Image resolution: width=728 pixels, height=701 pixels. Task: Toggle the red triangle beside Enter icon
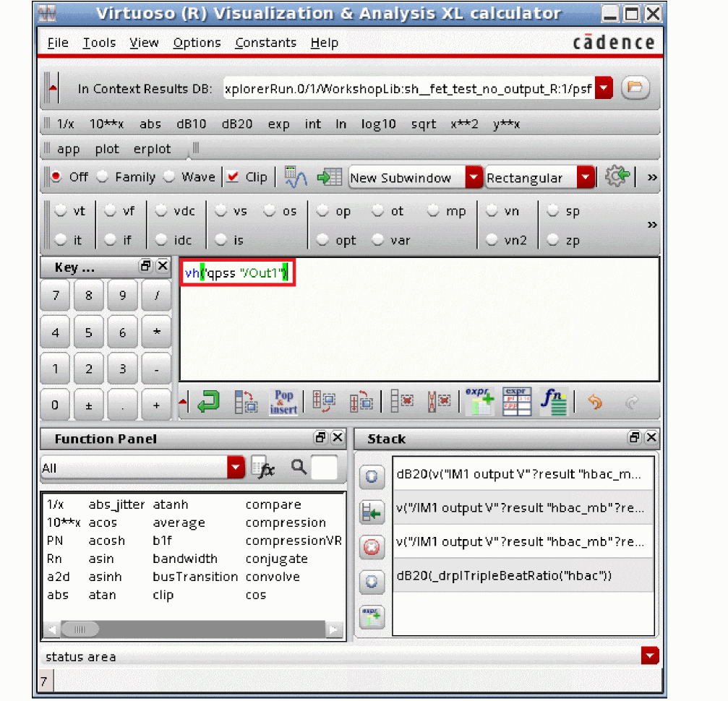coord(184,402)
